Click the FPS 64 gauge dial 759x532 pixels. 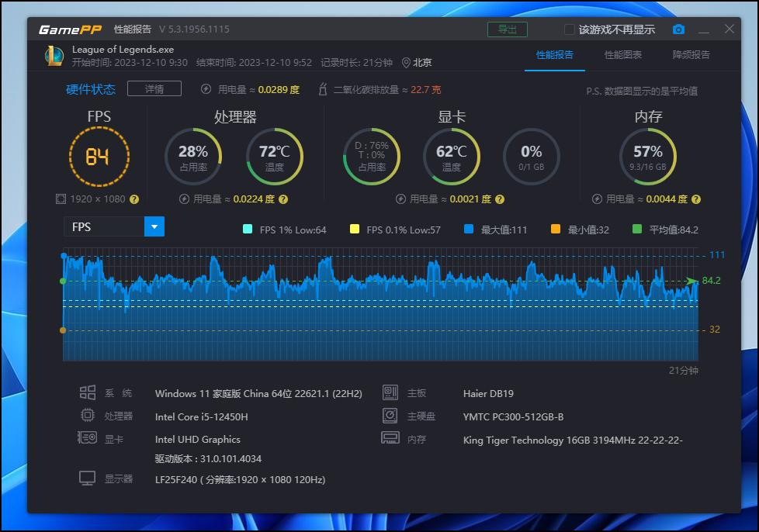click(x=99, y=157)
